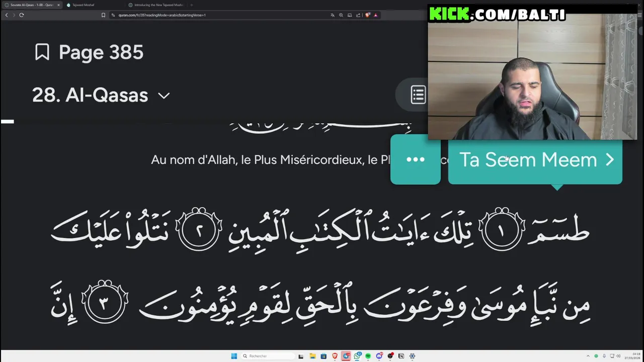Open the network tray icon
644x362 pixels.
pyautogui.click(x=612, y=356)
